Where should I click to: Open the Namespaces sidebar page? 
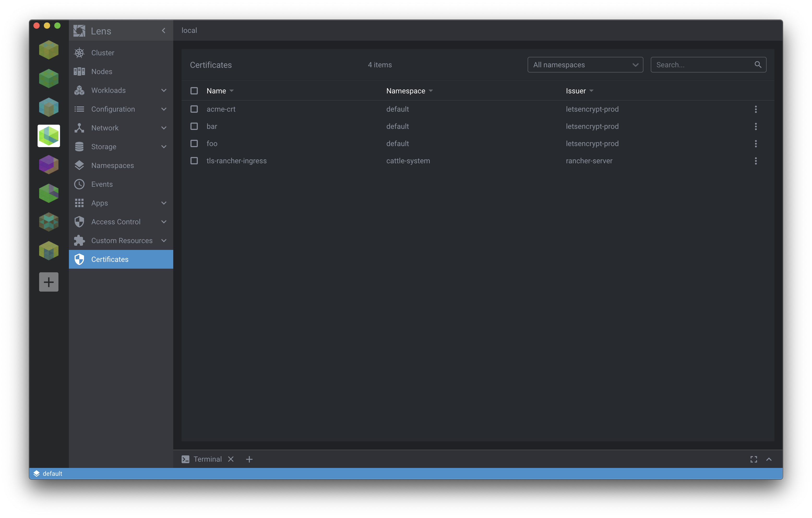coord(113,165)
